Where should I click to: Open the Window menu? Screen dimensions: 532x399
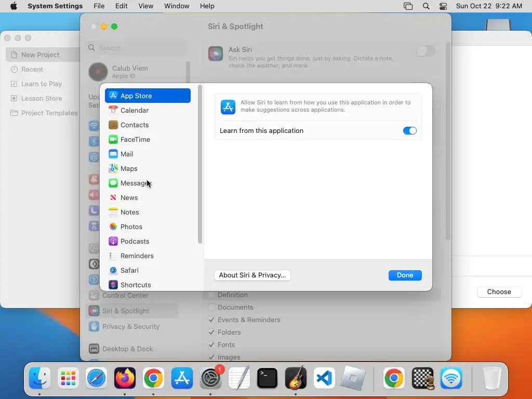(177, 6)
